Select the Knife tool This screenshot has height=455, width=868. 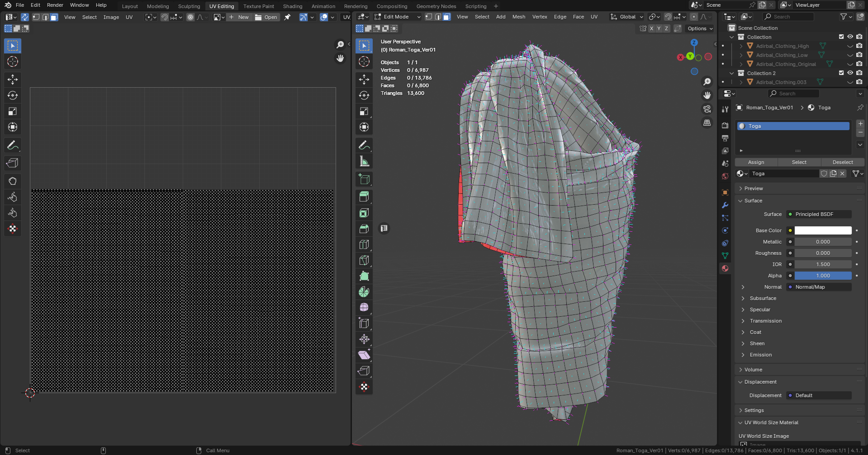coord(364,260)
